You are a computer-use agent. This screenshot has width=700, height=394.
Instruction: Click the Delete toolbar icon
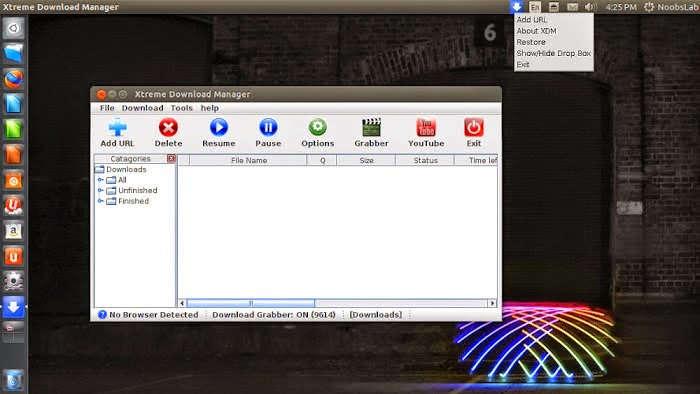(x=168, y=128)
